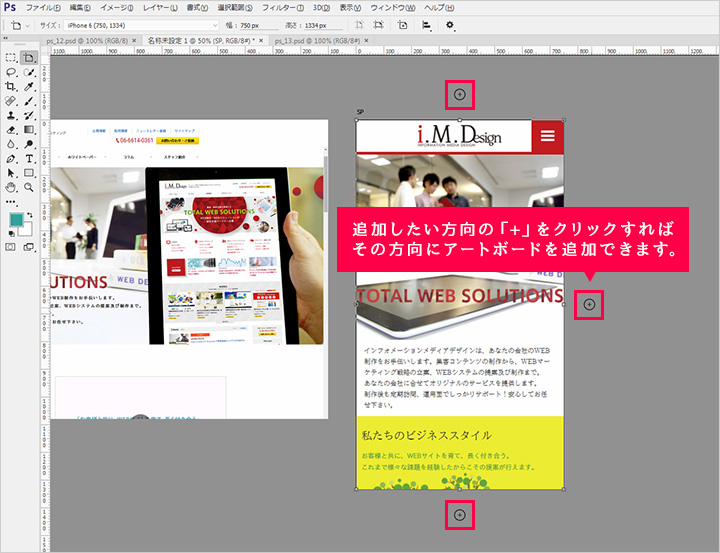Reset to default foreground and background colors
This screenshot has width=720, height=553.
(x=11, y=234)
